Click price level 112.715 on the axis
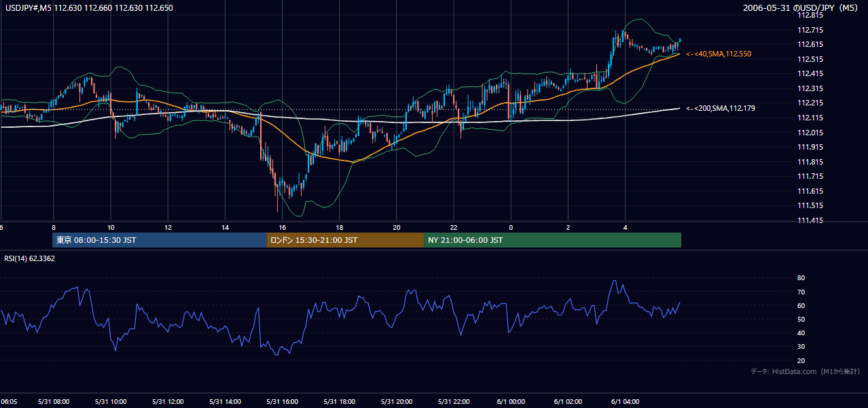This screenshot has width=868, height=408. pyautogui.click(x=810, y=30)
